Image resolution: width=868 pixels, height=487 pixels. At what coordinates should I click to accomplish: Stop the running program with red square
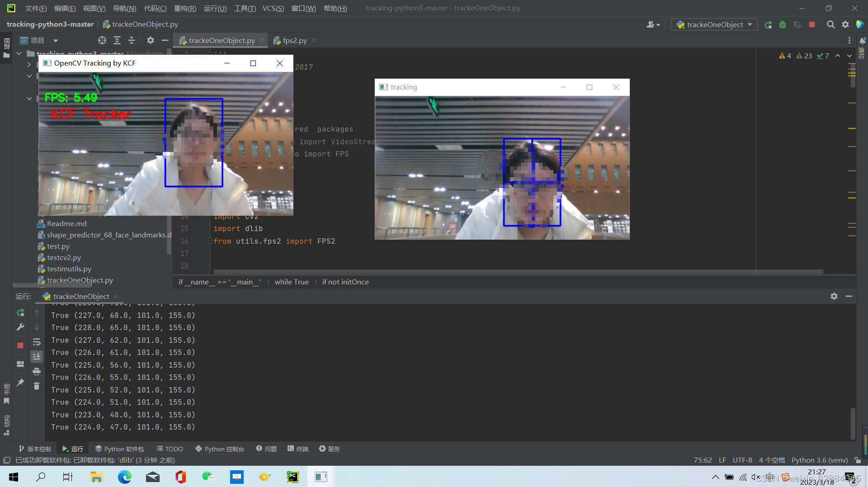(812, 24)
